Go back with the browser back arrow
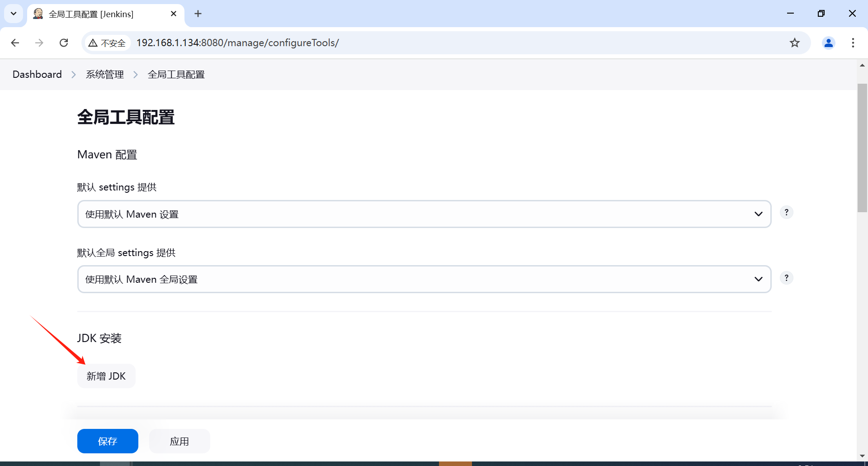This screenshot has height=466, width=868. coord(15,43)
